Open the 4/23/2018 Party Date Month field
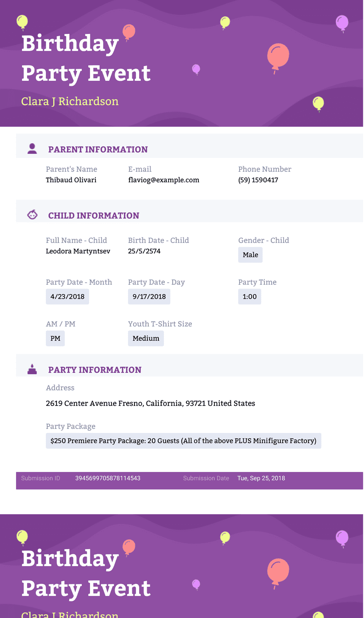This screenshot has width=364, height=618. pos(67,297)
